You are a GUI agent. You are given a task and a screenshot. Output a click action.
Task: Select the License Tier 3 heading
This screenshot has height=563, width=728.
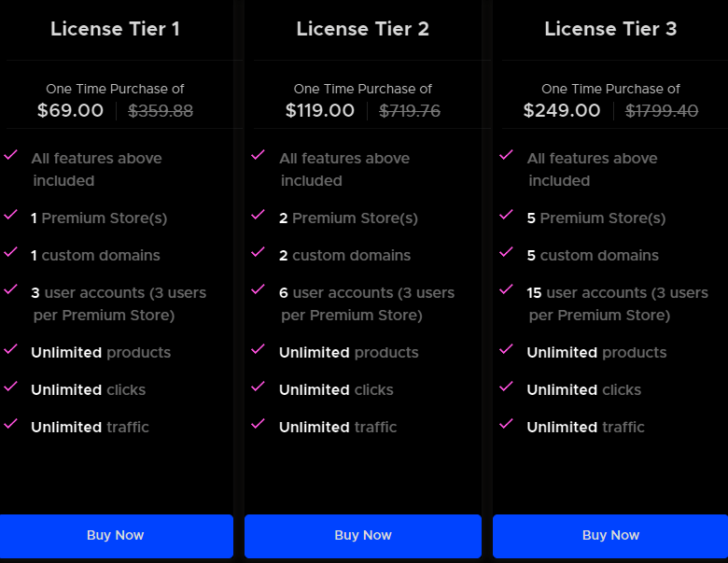[x=610, y=29]
